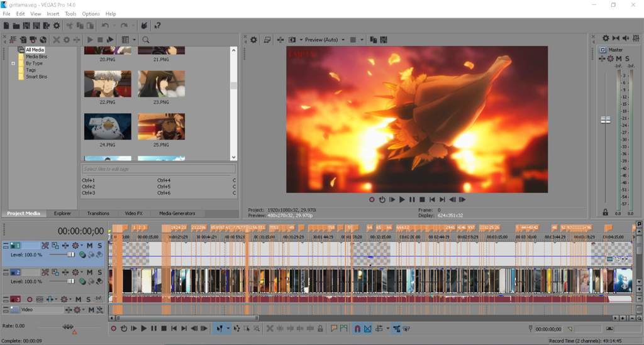Click the Redo arrow in the toolbar

(x=124, y=26)
